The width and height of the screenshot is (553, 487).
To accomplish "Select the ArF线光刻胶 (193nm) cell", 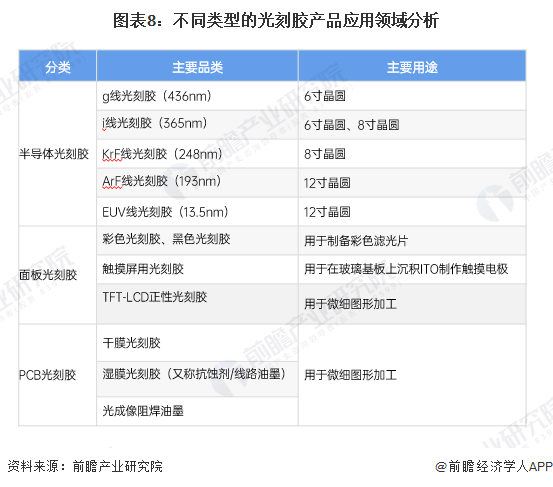I will pyautogui.click(x=198, y=183).
